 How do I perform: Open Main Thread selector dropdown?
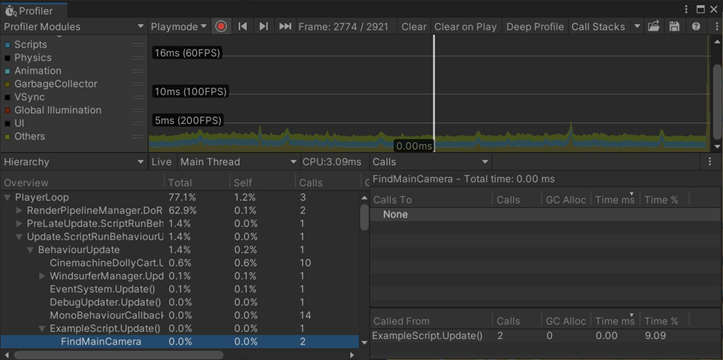(x=238, y=162)
